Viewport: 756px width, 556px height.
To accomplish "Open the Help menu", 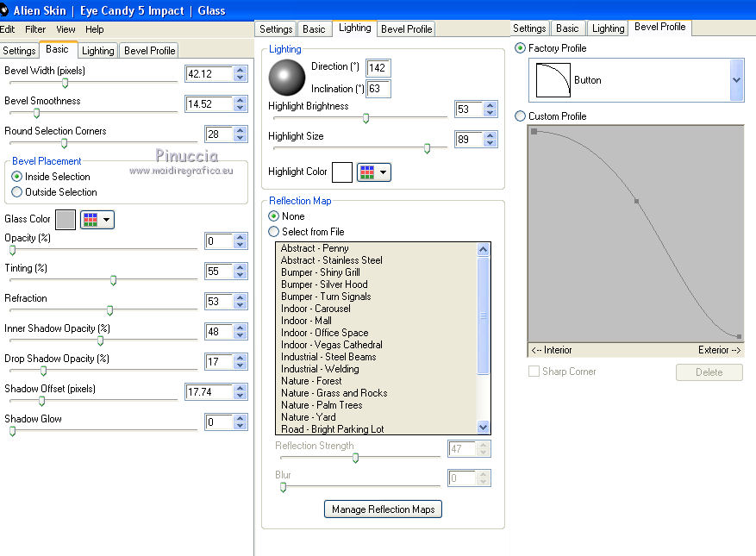I will tap(95, 29).
